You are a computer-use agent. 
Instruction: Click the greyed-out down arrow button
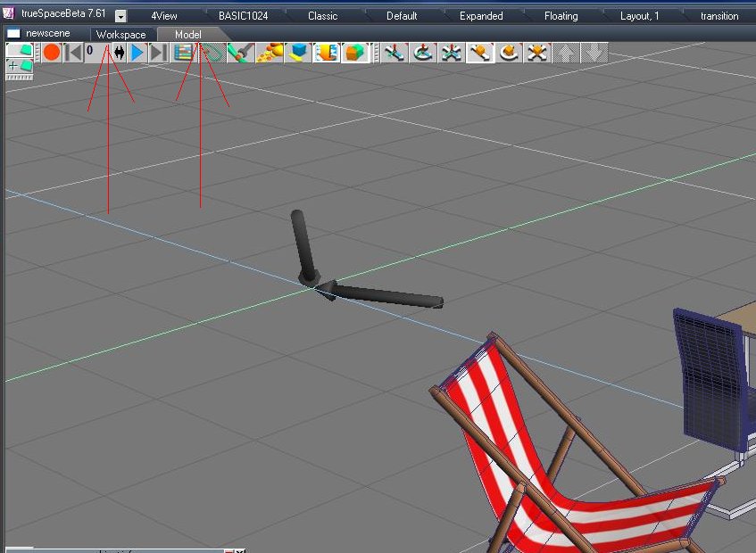tap(594, 52)
